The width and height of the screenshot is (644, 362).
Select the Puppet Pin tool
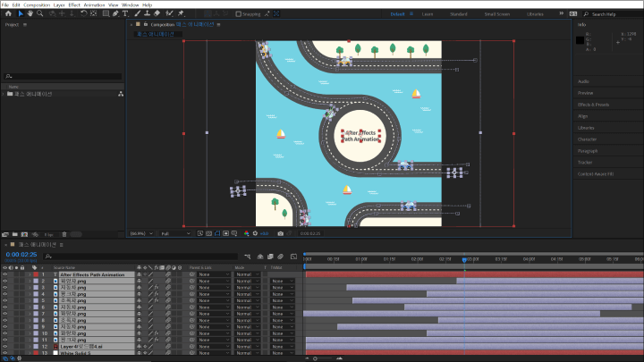[181, 13]
